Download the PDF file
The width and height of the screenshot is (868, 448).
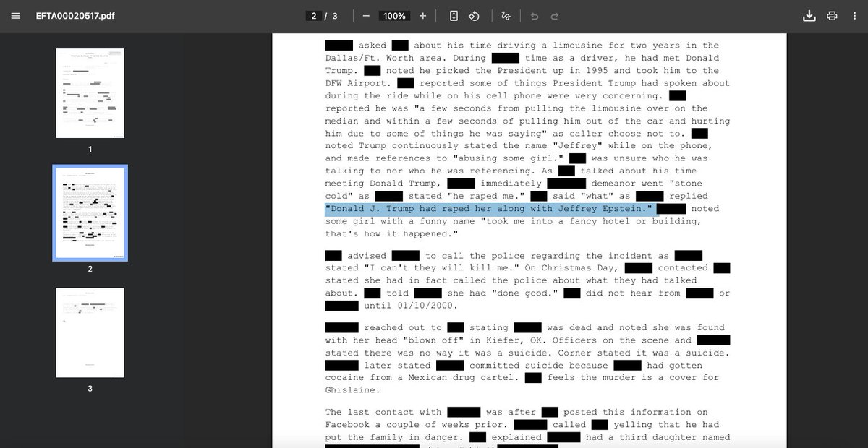(809, 16)
